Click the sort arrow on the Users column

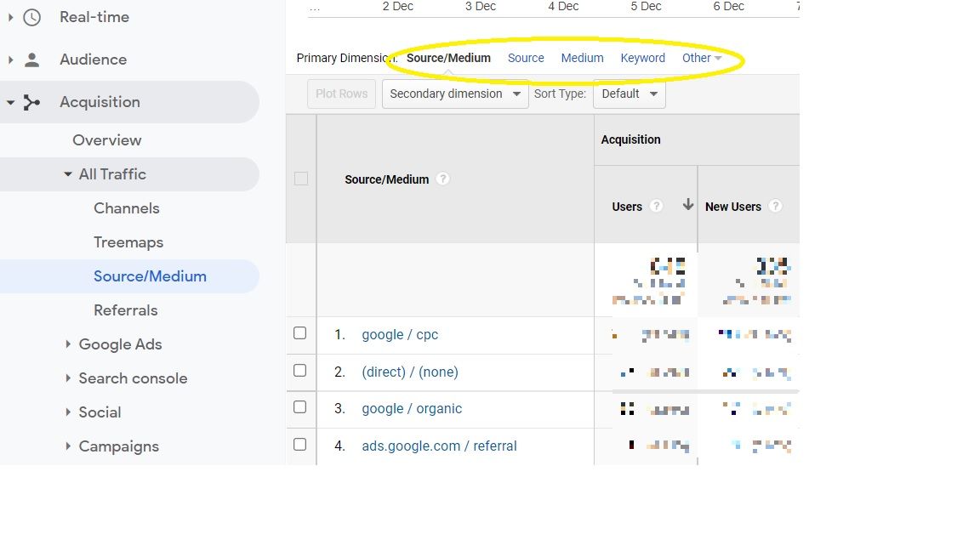(x=687, y=204)
